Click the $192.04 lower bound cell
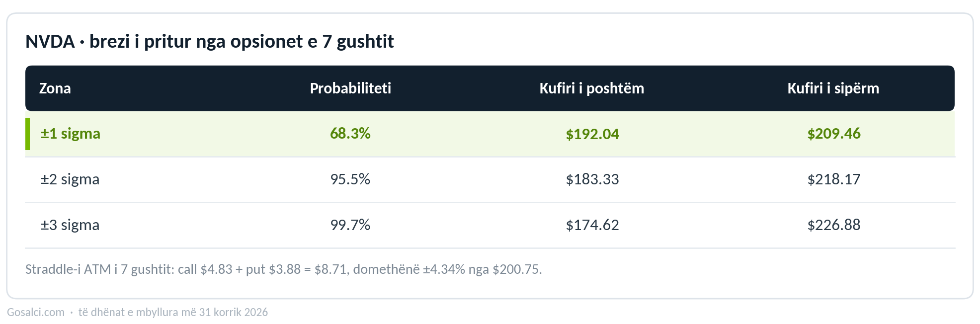Image resolution: width=980 pixels, height=324 pixels. pos(592,134)
